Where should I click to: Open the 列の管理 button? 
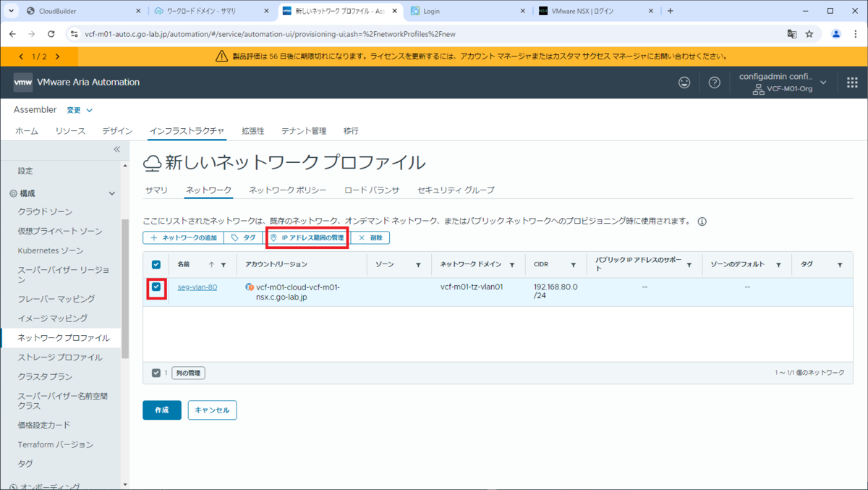[188, 373]
